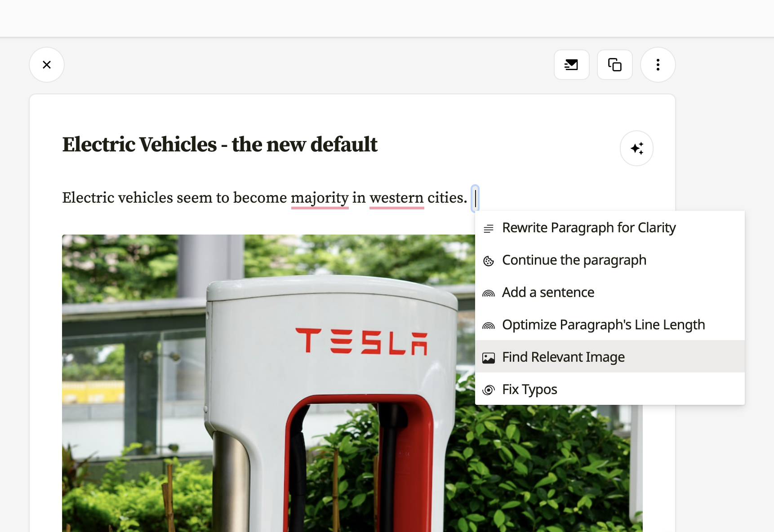Click the underlined word western
This screenshot has height=532, width=774.
coord(396,198)
